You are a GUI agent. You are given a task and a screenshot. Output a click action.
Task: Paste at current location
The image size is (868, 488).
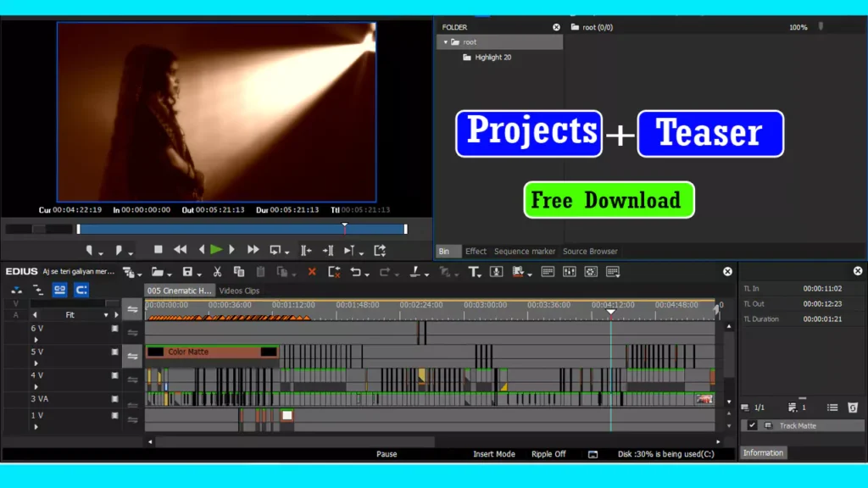[x=261, y=272]
